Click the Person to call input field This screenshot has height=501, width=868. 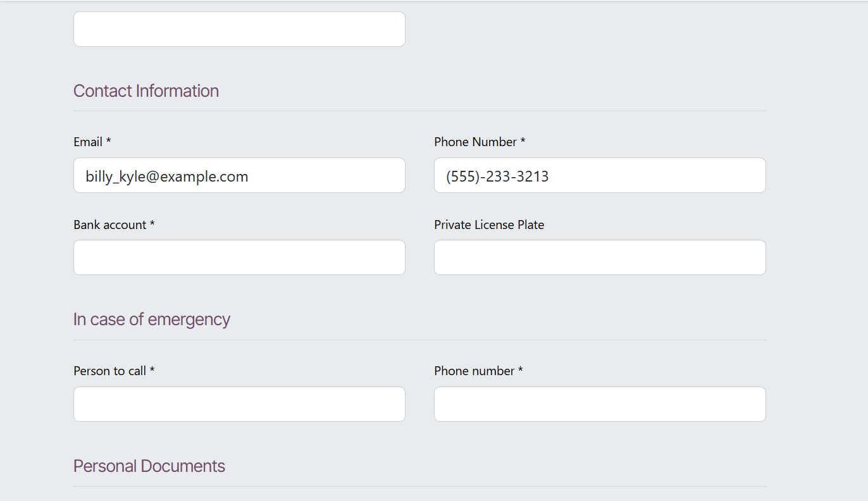click(239, 404)
